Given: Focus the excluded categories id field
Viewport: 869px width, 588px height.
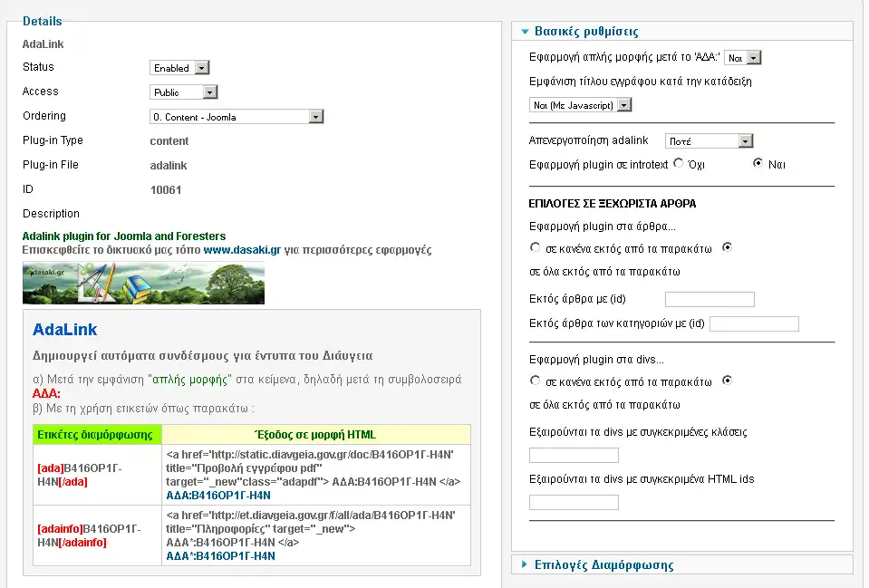Looking at the screenshot, I should tap(754, 324).
